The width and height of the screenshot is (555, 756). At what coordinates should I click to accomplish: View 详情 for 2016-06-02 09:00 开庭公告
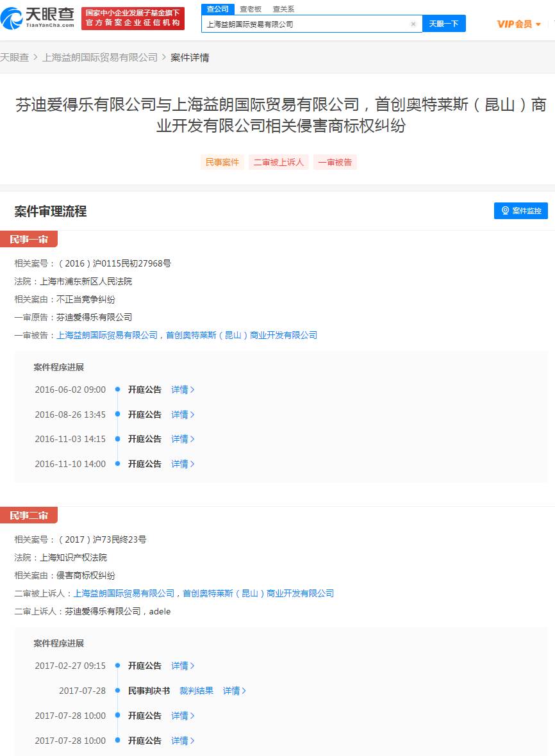[x=183, y=390]
